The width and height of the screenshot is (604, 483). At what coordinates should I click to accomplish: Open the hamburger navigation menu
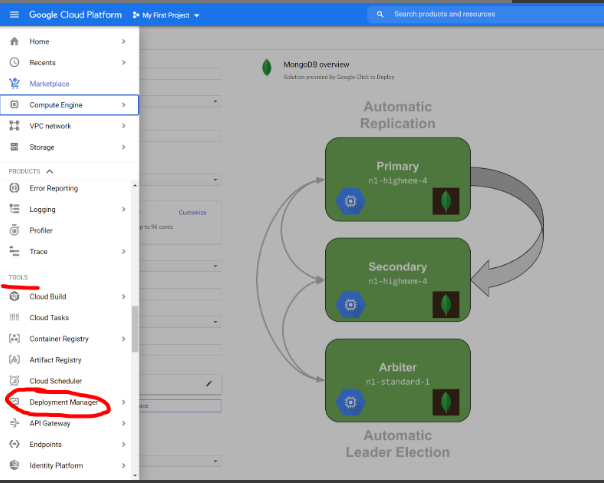(x=14, y=15)
